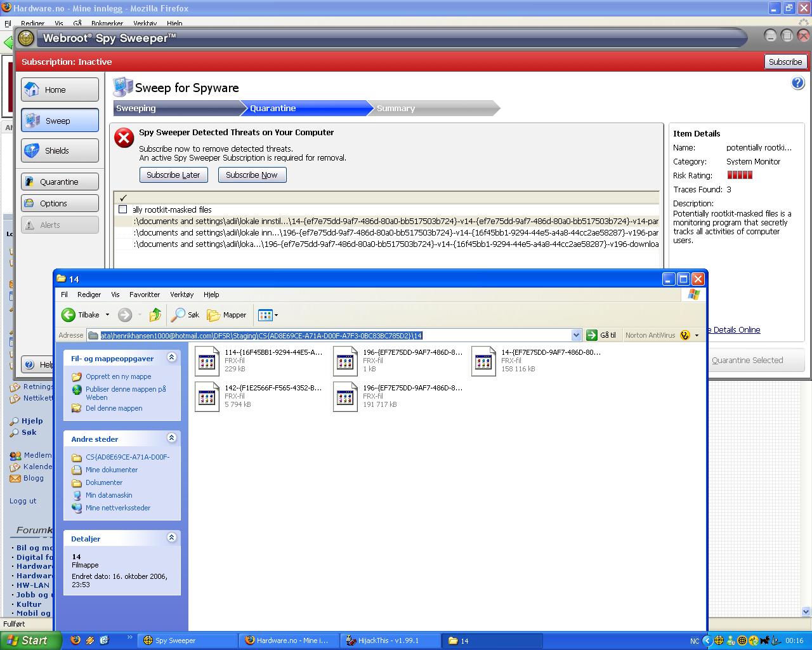Open Mine nettverkssteder link

point(118,508)
